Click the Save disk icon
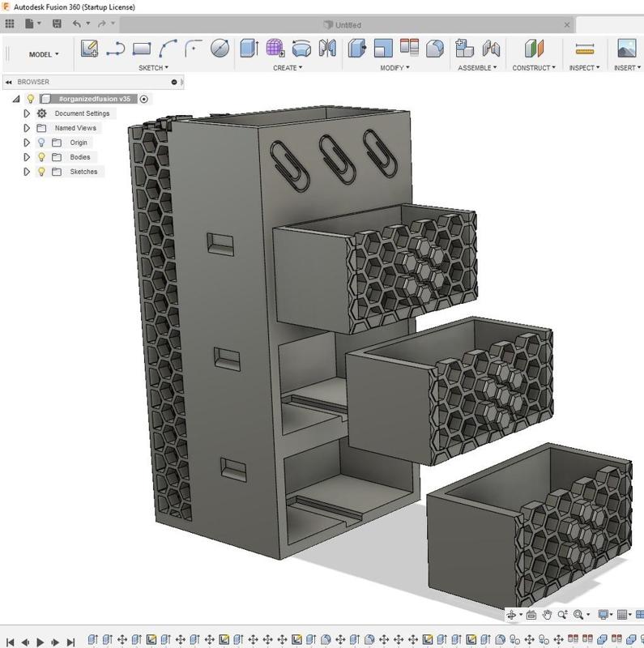 (57, 24)
